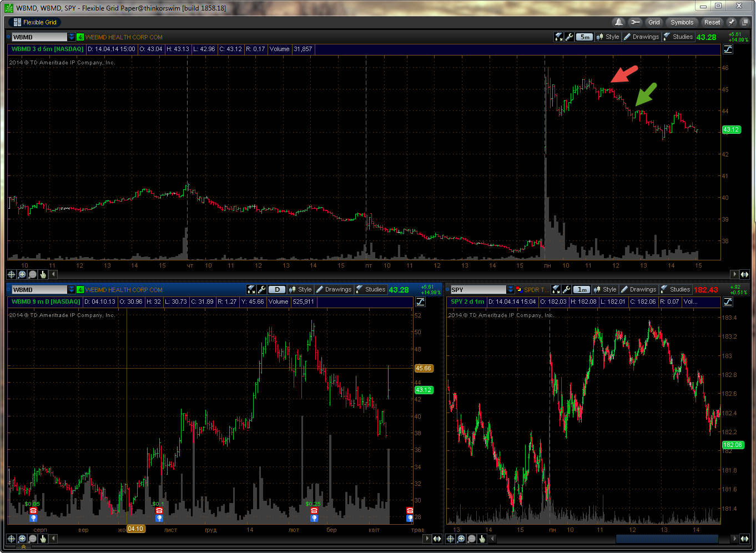Open the 5m timeframe selector

[584, 37]
